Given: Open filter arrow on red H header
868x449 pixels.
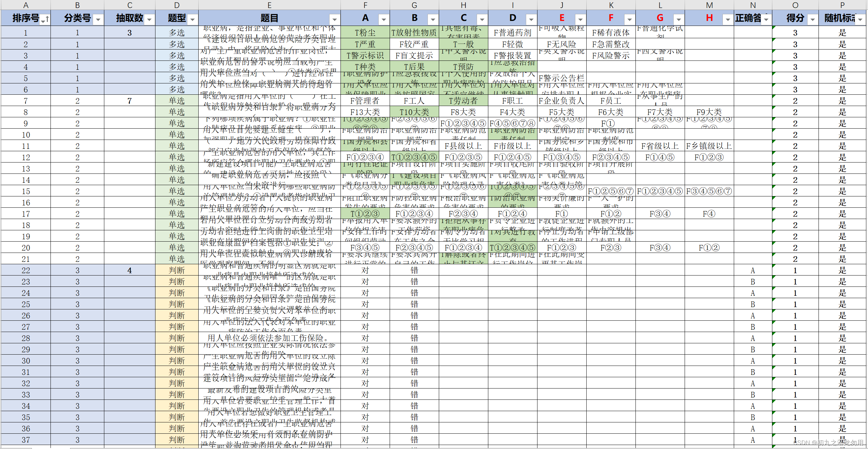Looking at the screenshot, I should pyautogui.click(x=728, y=20).
